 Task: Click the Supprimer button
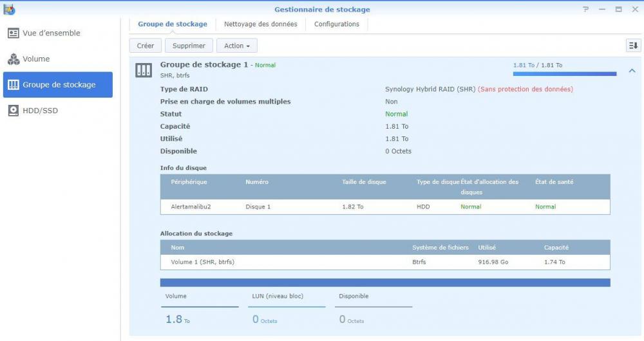click(189, 46)
